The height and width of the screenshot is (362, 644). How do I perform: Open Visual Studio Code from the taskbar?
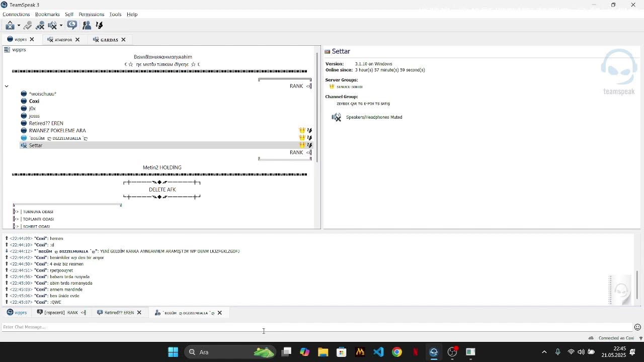pyautogui.click(x=378, y=352)
